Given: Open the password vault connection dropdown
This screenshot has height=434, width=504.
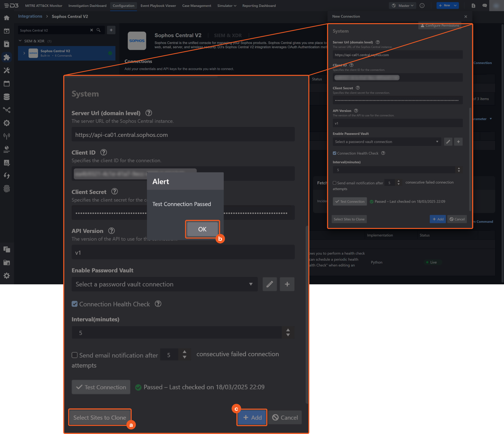Looking at the screenshot, I should [164, 284].
